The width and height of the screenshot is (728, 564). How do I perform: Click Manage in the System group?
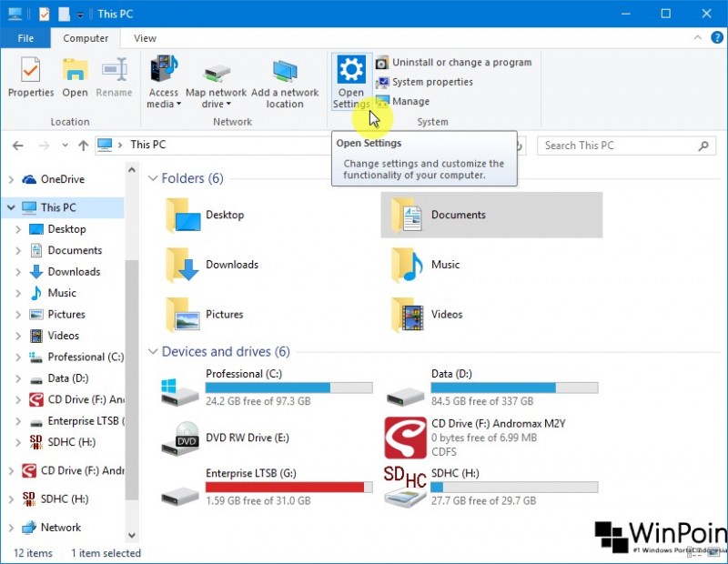tap(402, 101)
